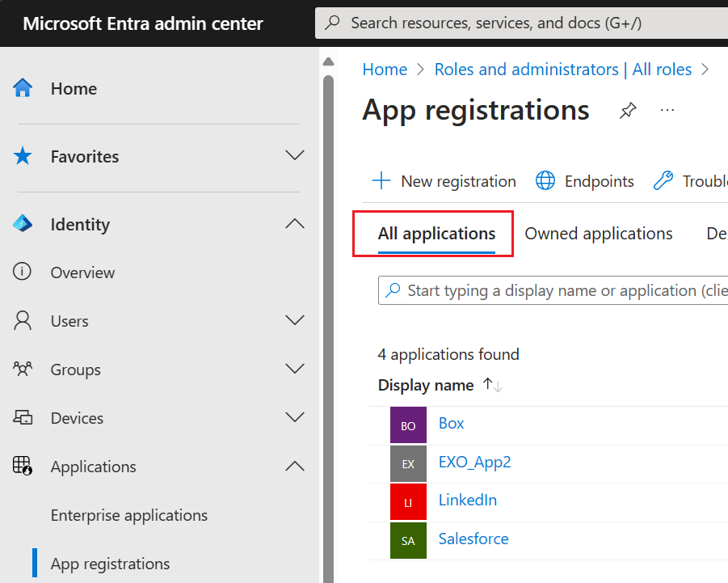Click the Salesforce SA app thumbnail

408,540
